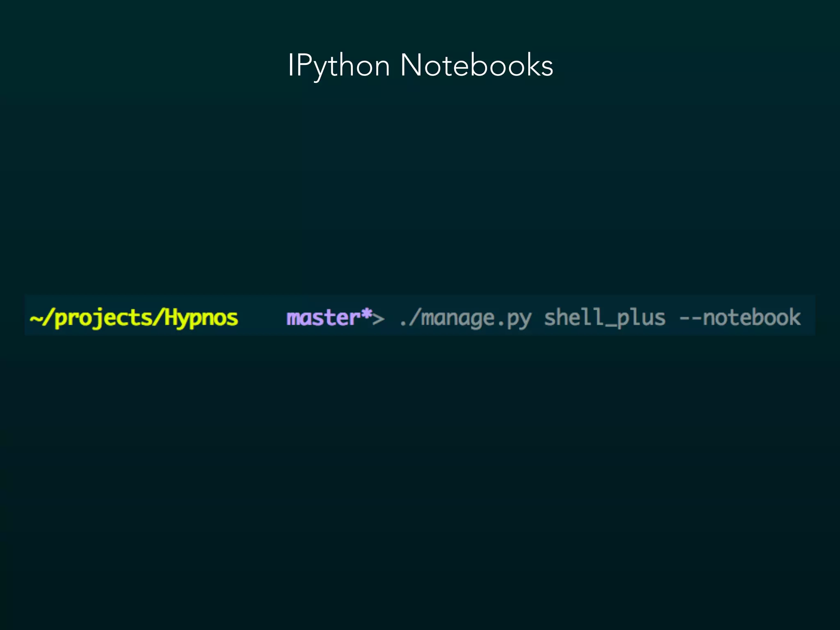Click the '--notebook' flag text
This screenshot has height=630, width=840.
point(740,317)
